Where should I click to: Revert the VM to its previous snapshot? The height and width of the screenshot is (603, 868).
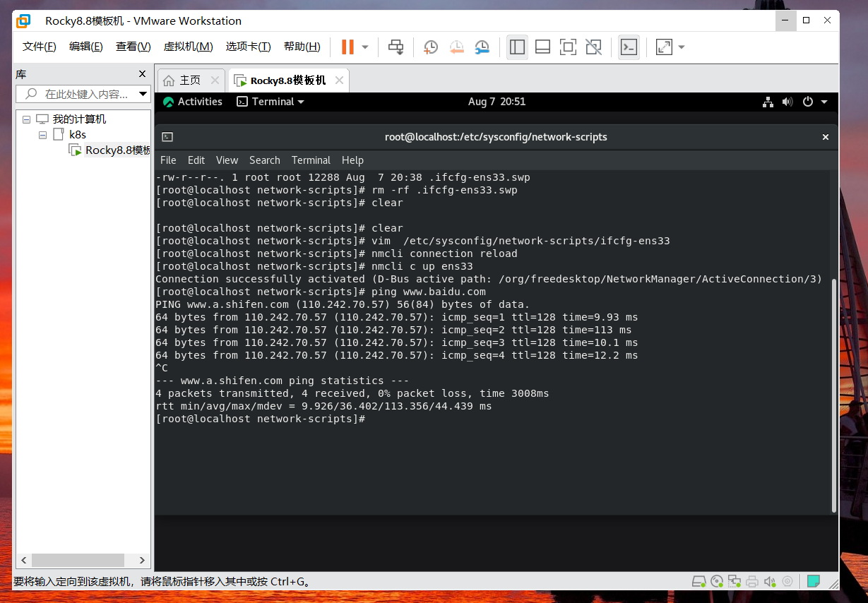[x=456, y=47]
